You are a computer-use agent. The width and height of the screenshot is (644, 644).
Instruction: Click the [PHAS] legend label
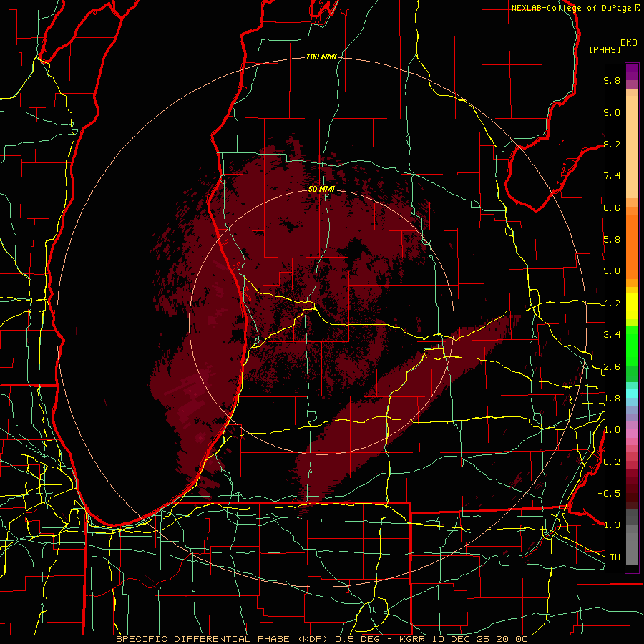(605, 50)
